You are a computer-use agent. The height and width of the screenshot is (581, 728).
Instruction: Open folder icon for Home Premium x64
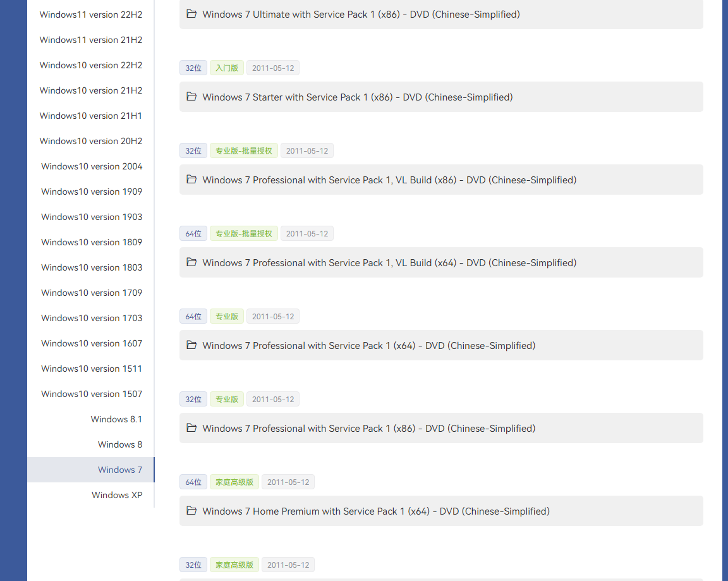(191, 511)
